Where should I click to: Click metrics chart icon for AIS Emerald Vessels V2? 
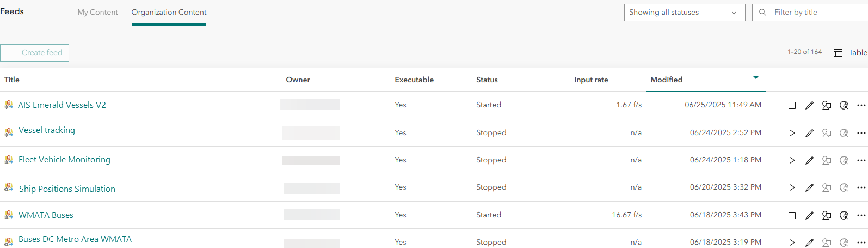tap(844, 106)
